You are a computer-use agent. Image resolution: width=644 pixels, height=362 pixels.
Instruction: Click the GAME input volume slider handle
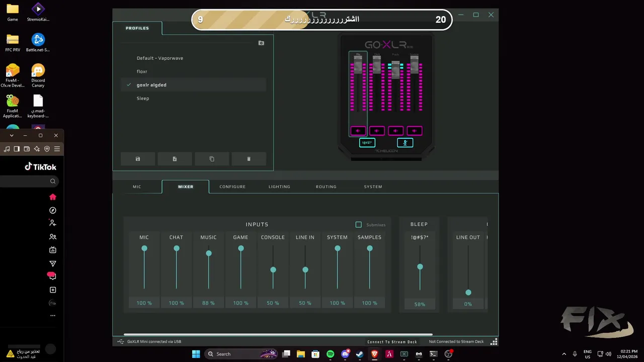[x=241, y=248]
